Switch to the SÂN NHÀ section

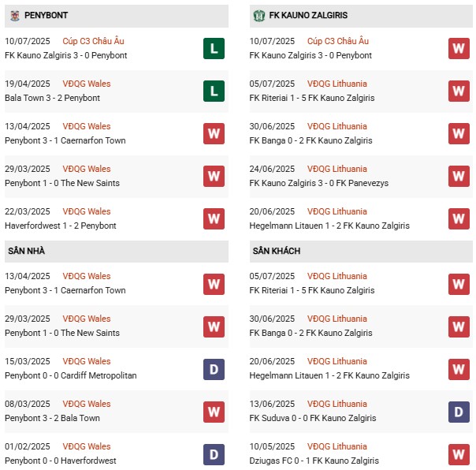[28, 251]
